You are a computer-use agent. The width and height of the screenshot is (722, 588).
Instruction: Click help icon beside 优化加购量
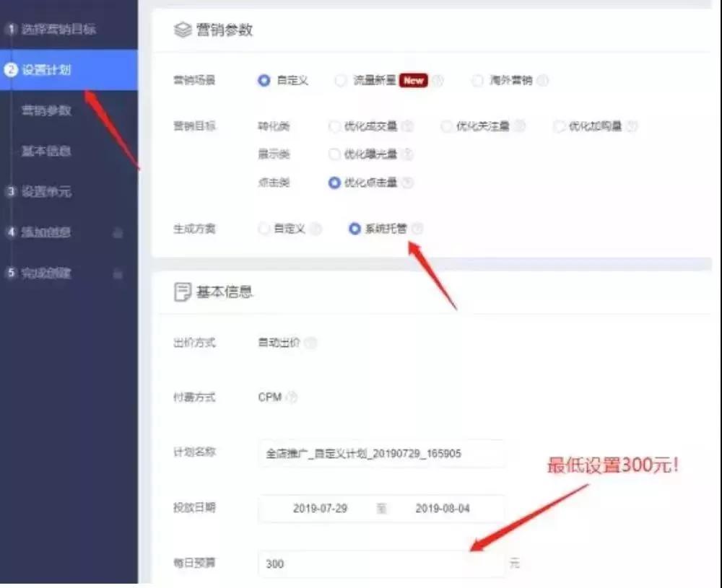point(632,126)
